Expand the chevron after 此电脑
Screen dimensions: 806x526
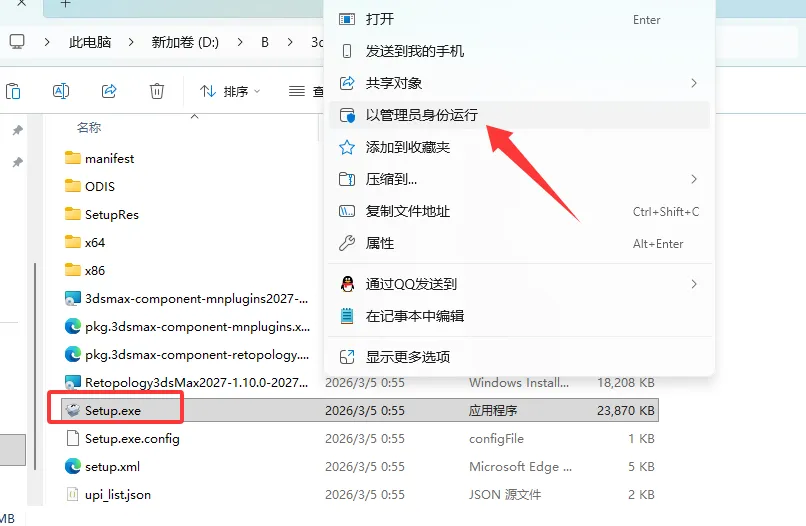pyautogui.click(x=131, y=42)
